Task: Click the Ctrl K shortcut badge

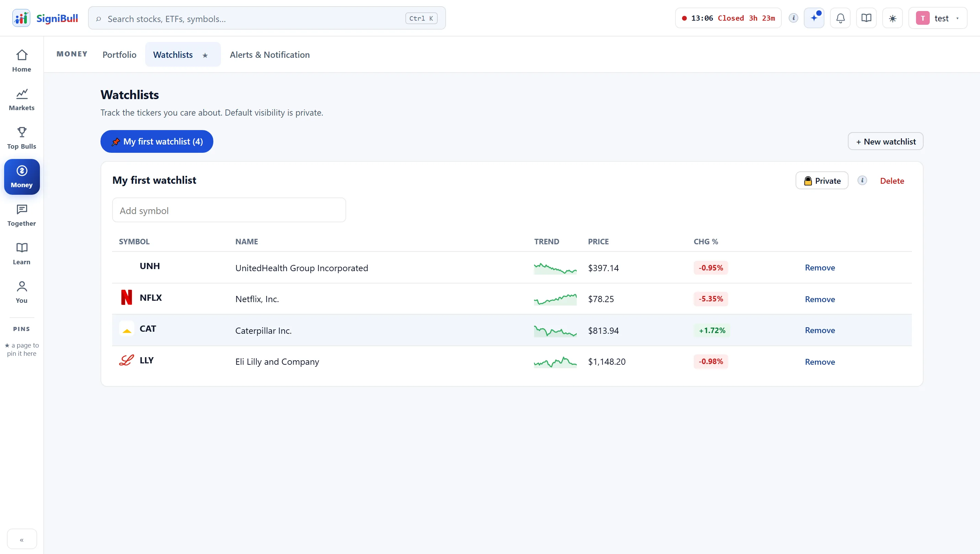Action: click(x=421, y=18)
